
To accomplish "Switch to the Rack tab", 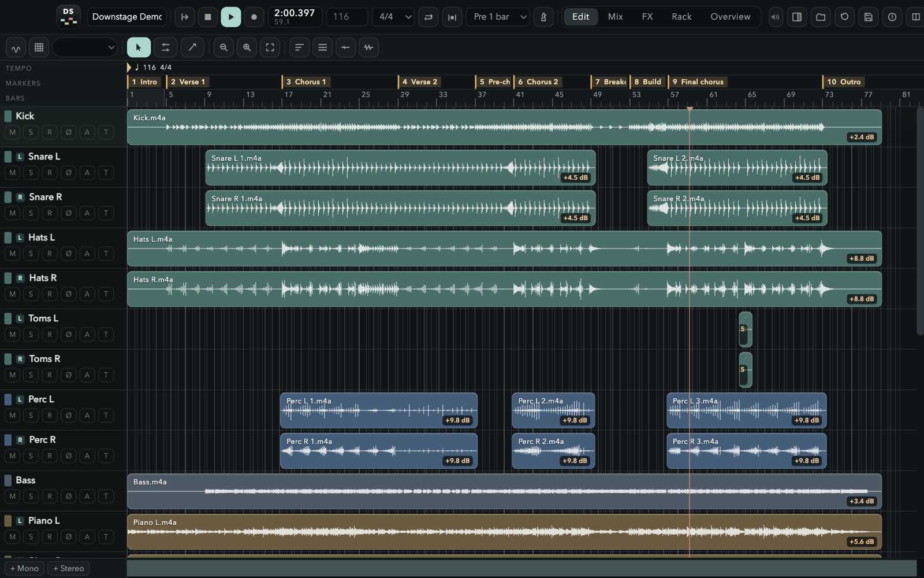I will click(x=681, y=17).
